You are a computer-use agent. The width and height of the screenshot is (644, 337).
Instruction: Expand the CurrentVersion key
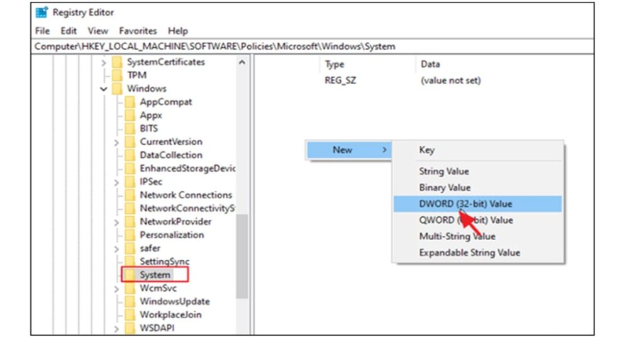116,142
